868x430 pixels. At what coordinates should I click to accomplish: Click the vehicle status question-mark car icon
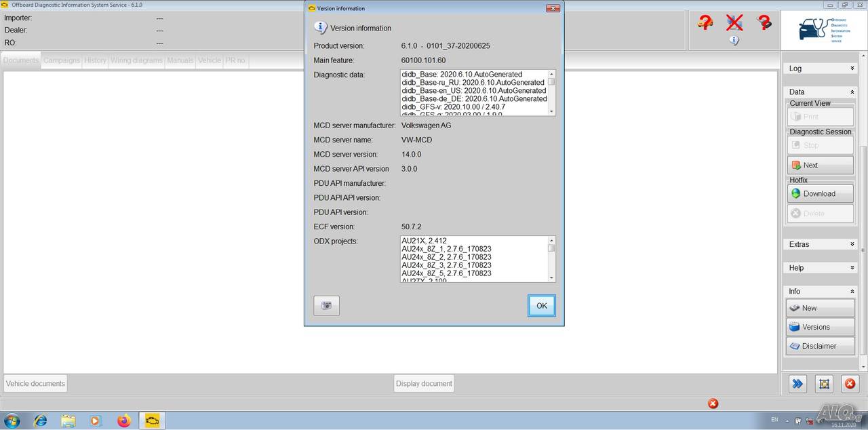click(705, 22)
